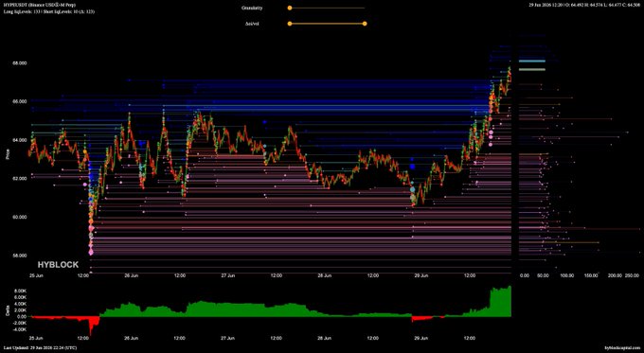The width and height of the screenshot is (644, 353).
Task: Click the -2.00K delta axis label
Action: point(20,323)
